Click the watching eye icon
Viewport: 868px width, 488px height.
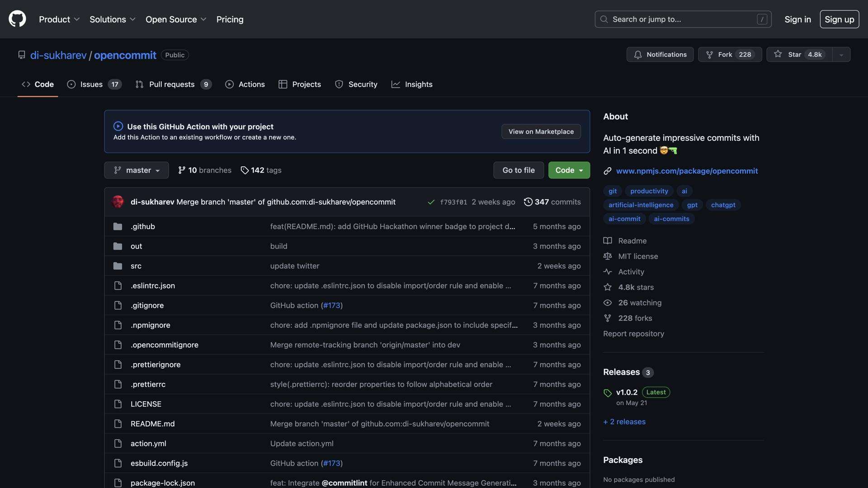[x=607, y=302]
